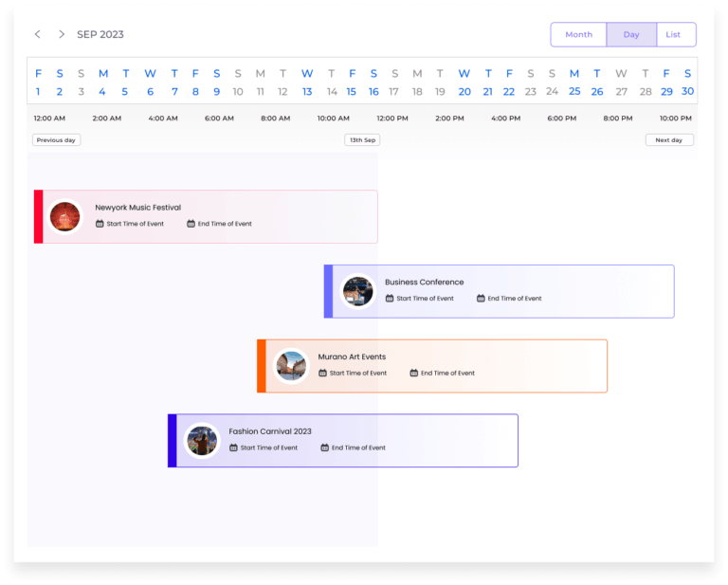Click the 8:00 AM time marker
Image resolution: width=728 pixels, height=585 pixels.
tap(275, 119)
